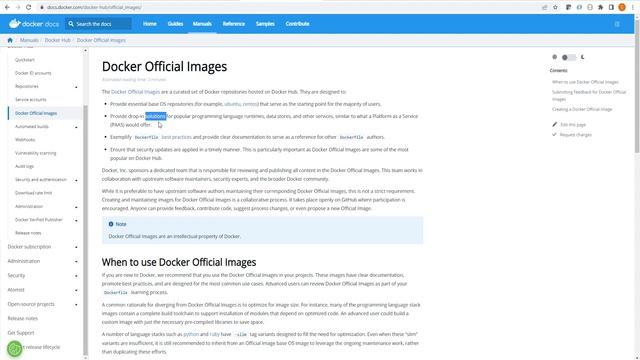Follow the ubuntu link
The width and height of the screenshot is (640, 360).
(x=232, y=104)
